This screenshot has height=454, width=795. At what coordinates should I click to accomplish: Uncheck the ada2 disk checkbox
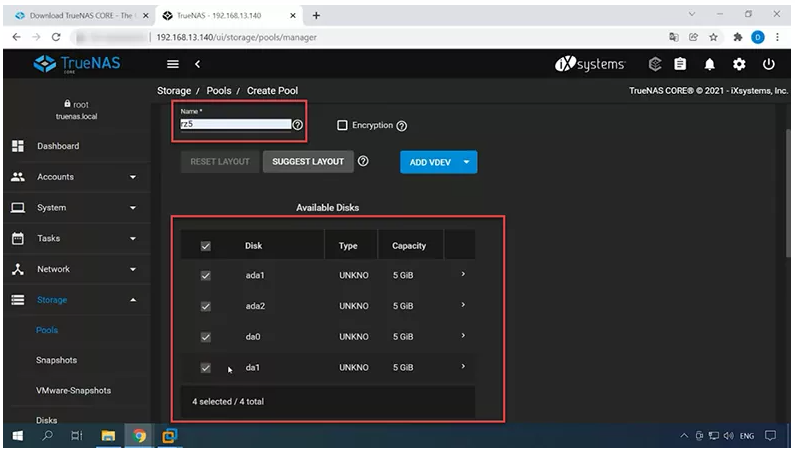(205, 306)
